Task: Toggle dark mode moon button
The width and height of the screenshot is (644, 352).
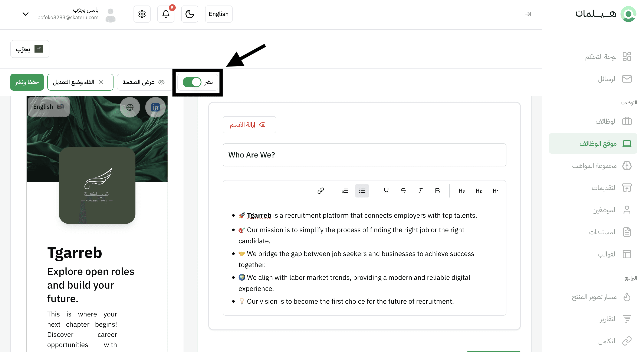Action: click(x=190, y=14)
